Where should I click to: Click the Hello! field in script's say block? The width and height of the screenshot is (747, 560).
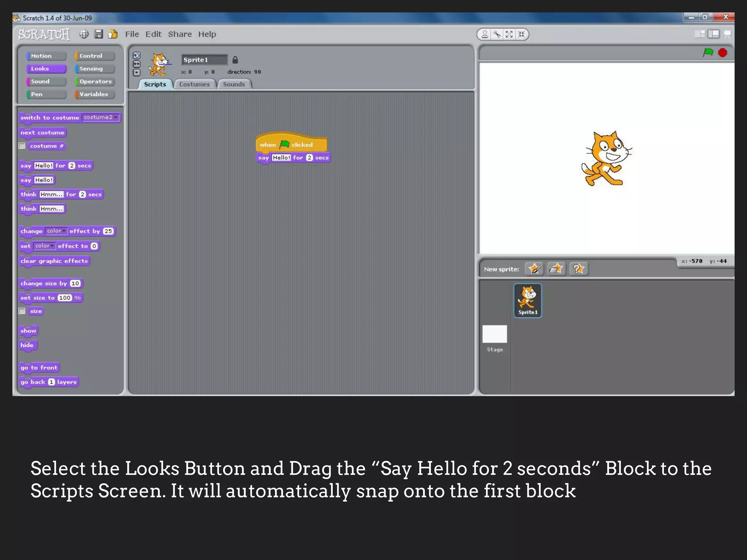coord(282,157)
